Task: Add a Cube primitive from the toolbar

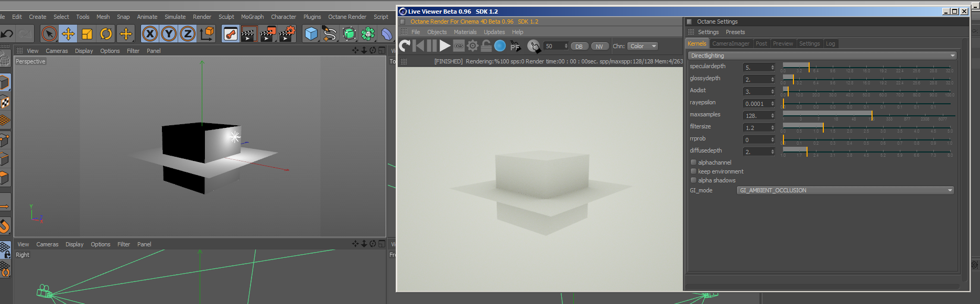Action: (311, 34)
